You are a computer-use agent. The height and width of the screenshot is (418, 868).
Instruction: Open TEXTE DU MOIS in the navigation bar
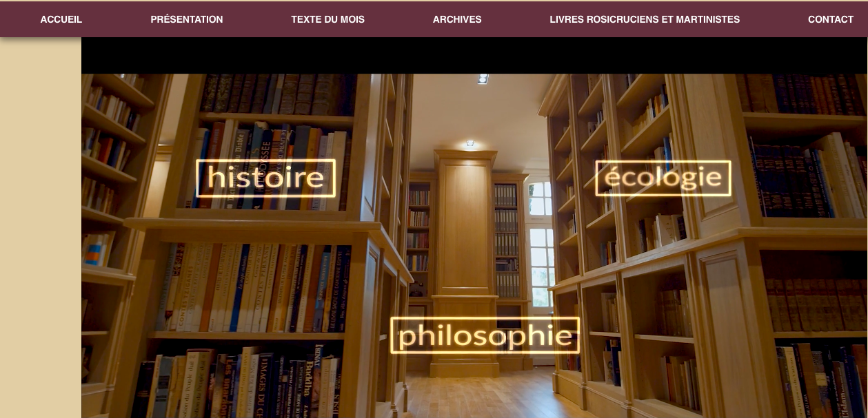328,19
